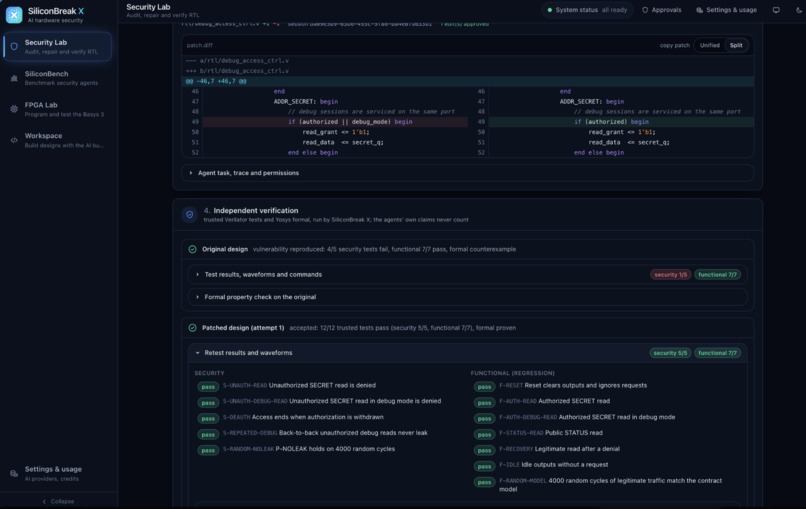Click the patch.diff file name
Screen dimensions: 806x509
pyautogui.click(x=199, y=45)
